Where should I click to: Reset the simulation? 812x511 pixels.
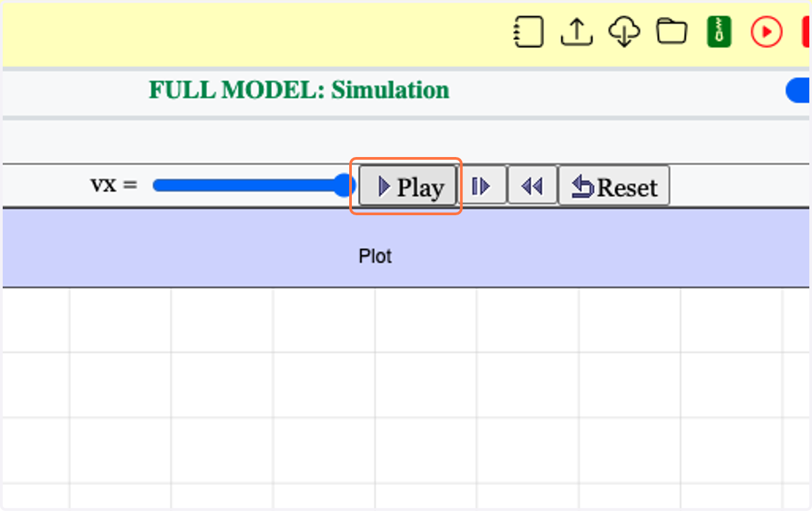click(x=614, y=185)
